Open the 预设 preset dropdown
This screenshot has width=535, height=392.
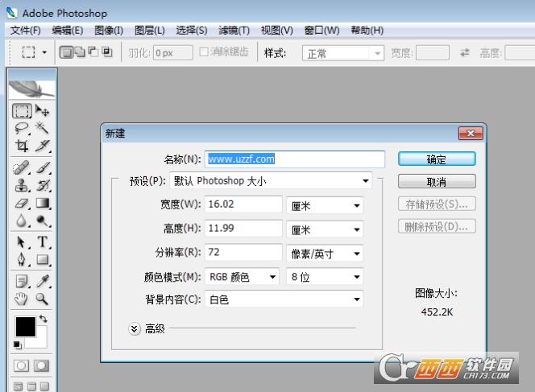[271, 180]
